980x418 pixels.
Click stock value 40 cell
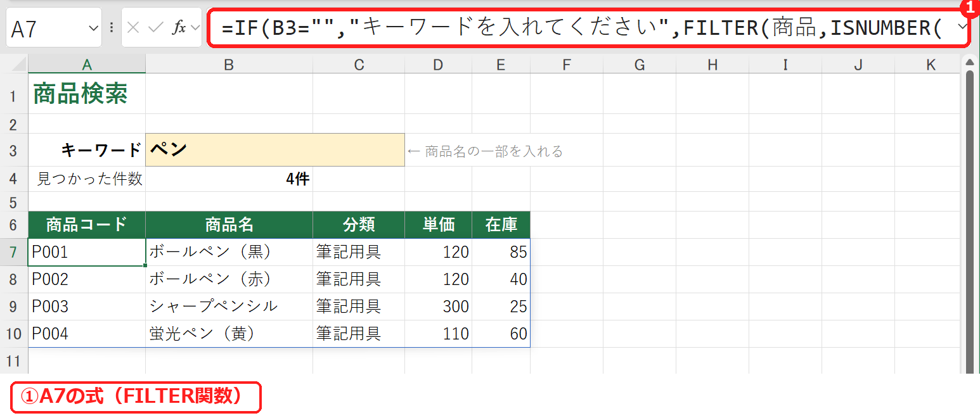501,279
